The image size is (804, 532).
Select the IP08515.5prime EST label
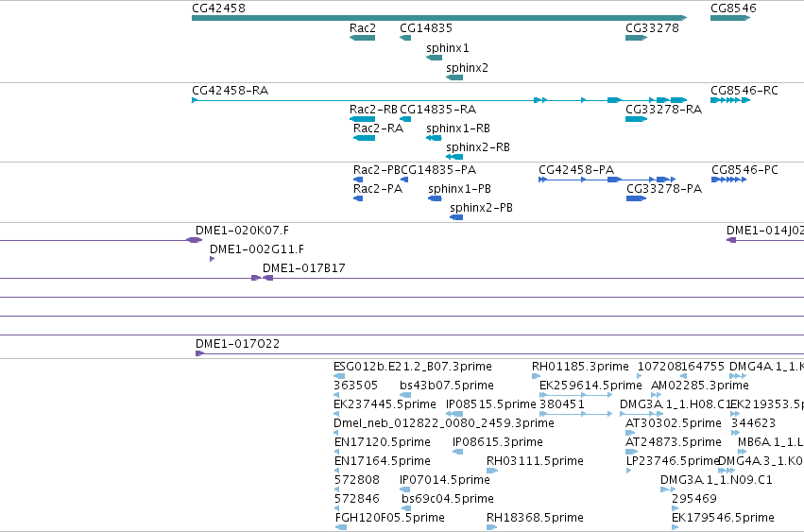(491, 404)
